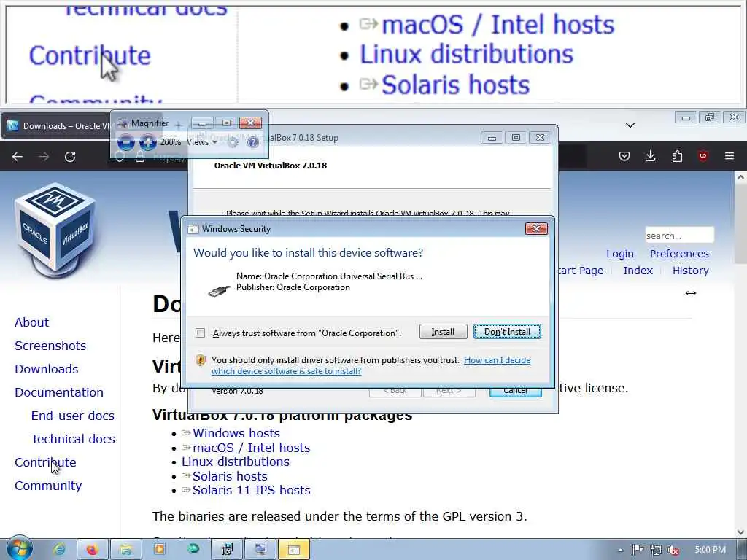This screenshot has height=560, width=747.
Task: Open Firefox extensions puzzle icon
Action: tap(677, 156)
